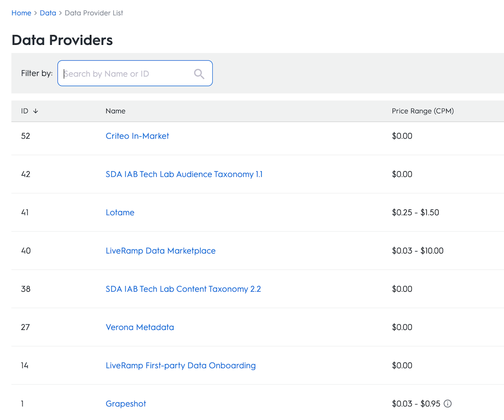Click the Name column header
The height and width of the screenshot is (420, 504).
pyautogui.click(x=115, y=111)
